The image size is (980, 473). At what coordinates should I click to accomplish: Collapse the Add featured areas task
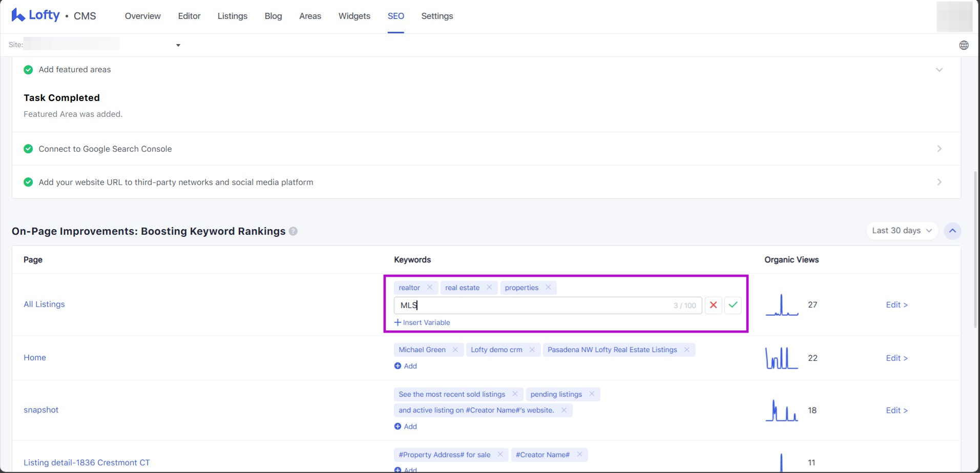939,70
